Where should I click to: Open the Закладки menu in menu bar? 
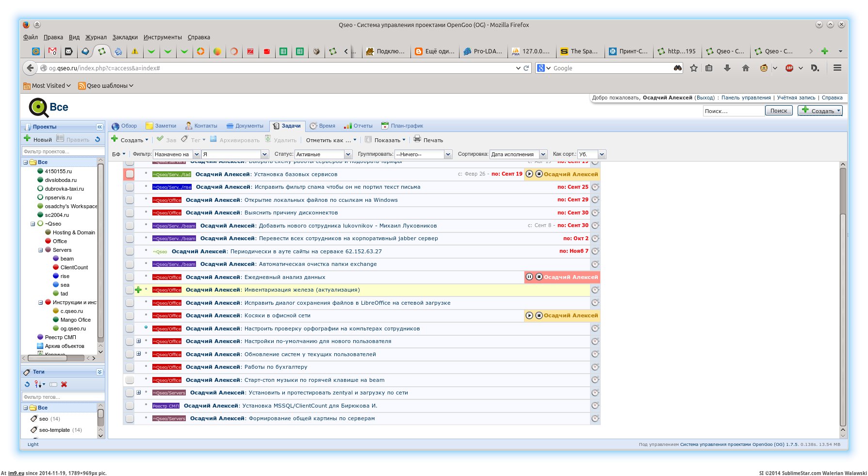click(125, 37)
